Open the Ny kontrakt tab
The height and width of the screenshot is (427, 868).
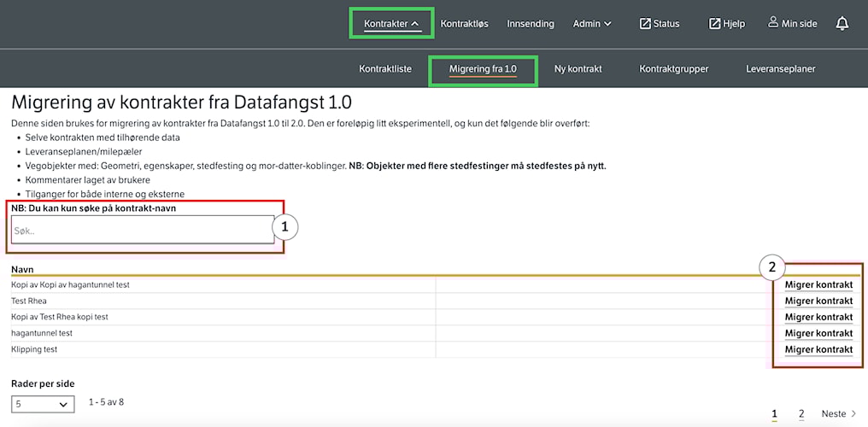578,68
